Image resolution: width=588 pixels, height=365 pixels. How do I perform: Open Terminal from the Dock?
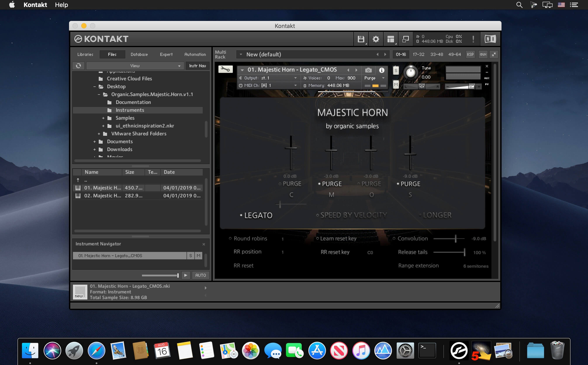pos(427,351)
